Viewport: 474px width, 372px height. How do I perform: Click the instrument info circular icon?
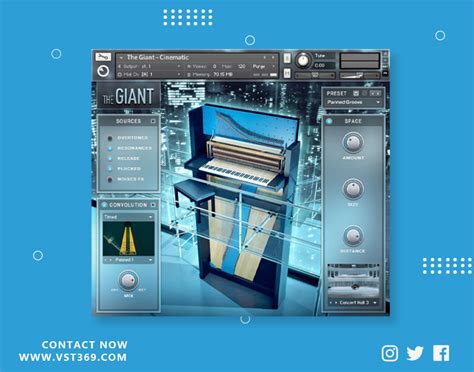(x=103, y=71)
